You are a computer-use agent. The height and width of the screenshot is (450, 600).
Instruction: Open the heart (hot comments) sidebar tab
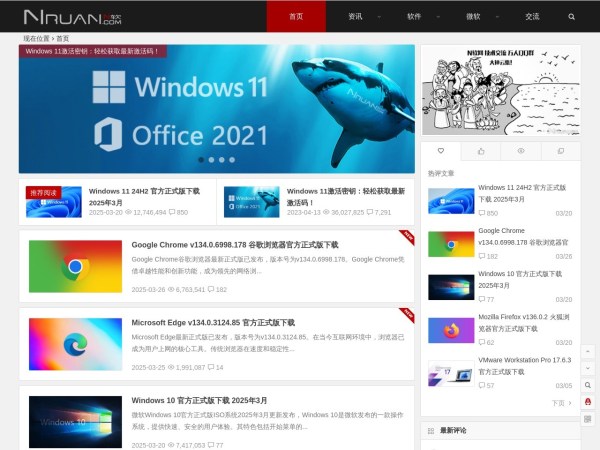(x=441, y=151)
